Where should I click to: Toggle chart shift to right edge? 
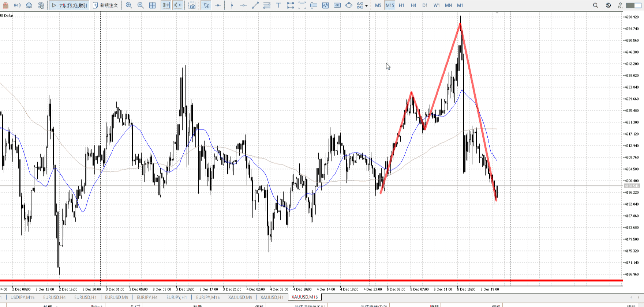[x=177, y=5]
